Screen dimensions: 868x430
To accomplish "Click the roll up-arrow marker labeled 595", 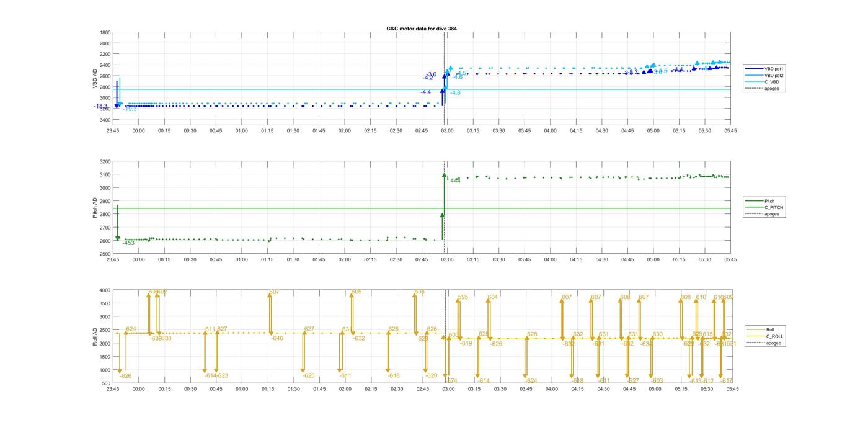I will [x=458, y=302].
